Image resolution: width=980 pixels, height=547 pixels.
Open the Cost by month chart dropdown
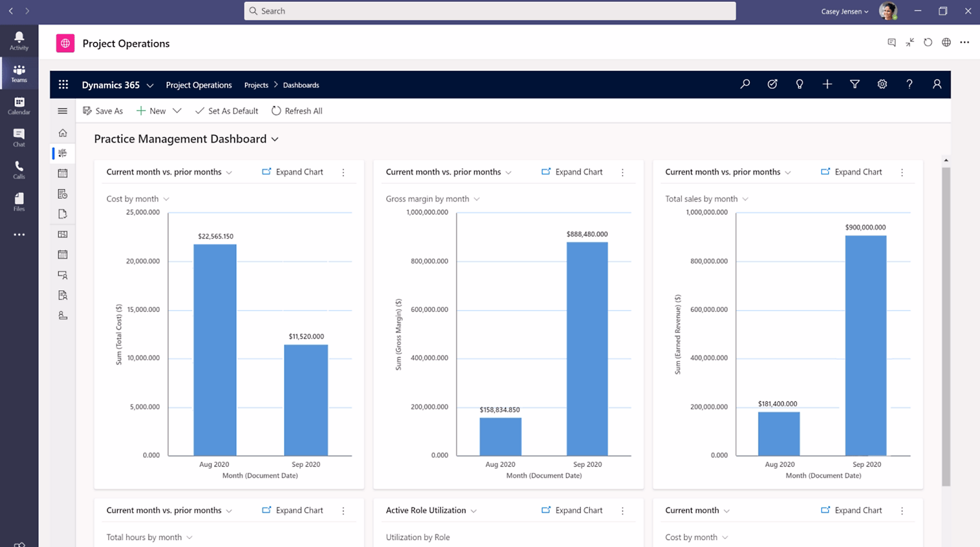pyautogui.click(x=166, y=199)
